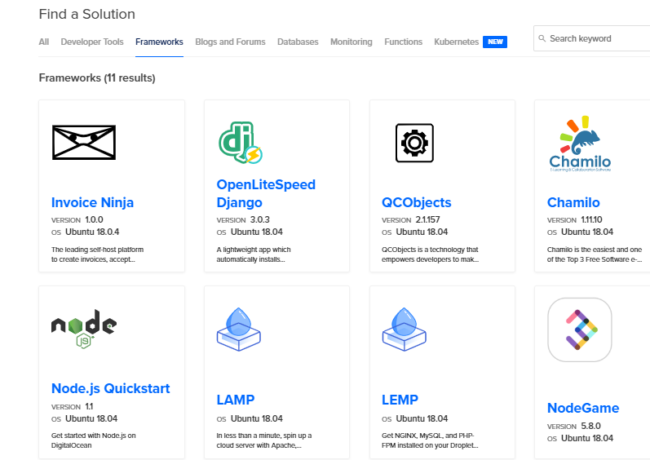
Task: Click the Frameworks (11 results) heading
Action: [x=97, y=78]
